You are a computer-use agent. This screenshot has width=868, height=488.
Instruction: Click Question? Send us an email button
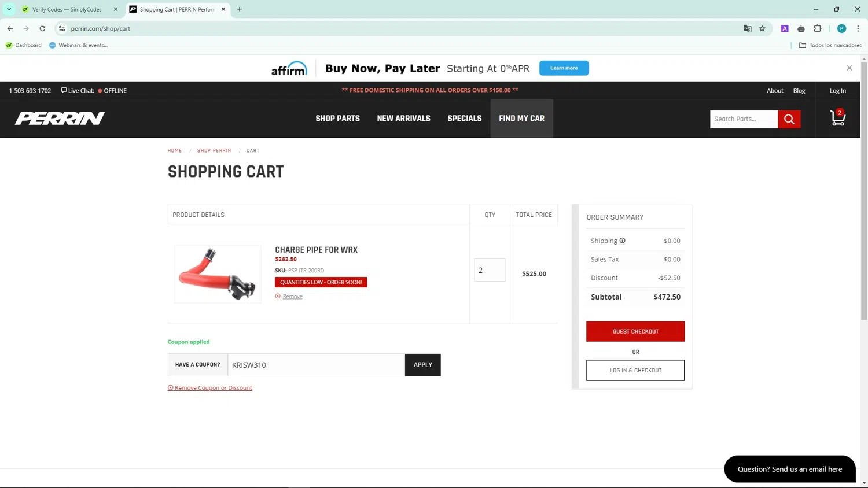[790, 469]
